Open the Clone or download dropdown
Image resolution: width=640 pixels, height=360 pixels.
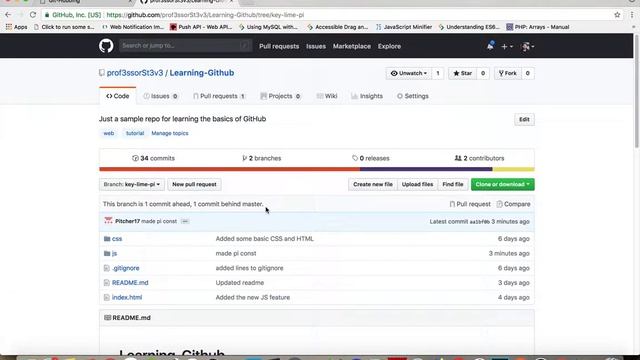[x=502, y=184]
